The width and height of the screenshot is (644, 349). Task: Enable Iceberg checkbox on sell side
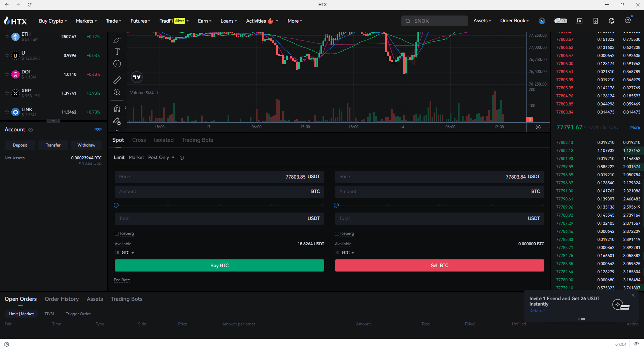(x=337, y=234)
